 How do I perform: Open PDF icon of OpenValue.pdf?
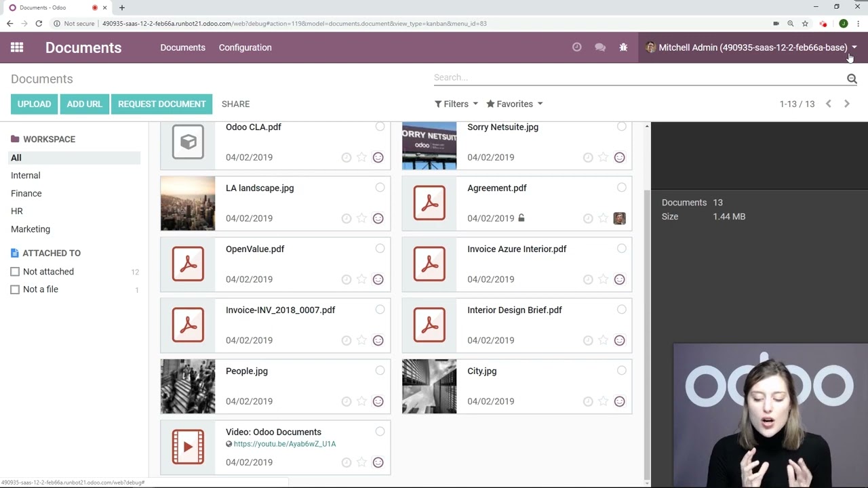pyautogui.click(x=188, y=264)
